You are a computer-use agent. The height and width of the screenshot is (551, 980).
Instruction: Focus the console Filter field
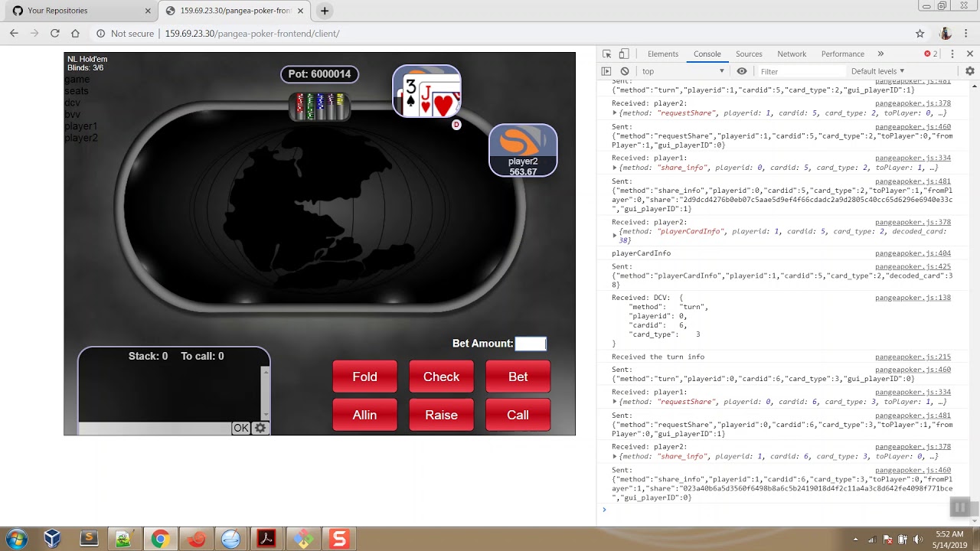[799, 71]
